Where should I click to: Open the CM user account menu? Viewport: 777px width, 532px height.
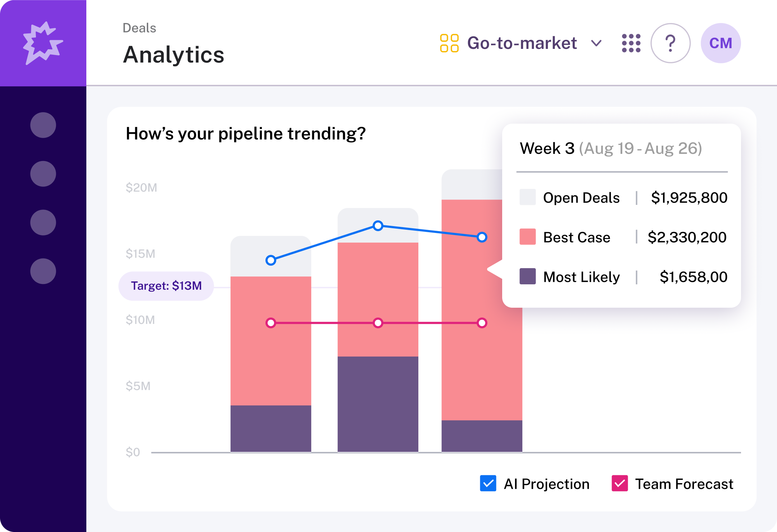point(721,43)
